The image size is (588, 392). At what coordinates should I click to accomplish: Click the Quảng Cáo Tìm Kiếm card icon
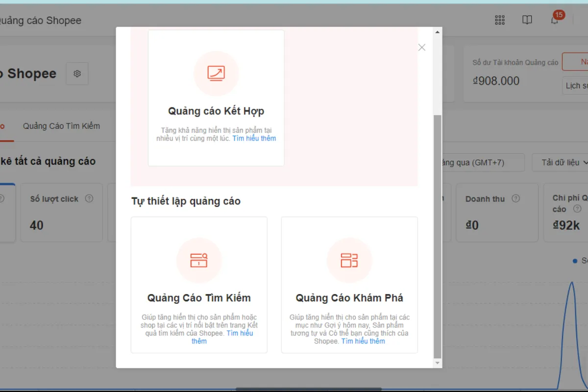point(199,260)
